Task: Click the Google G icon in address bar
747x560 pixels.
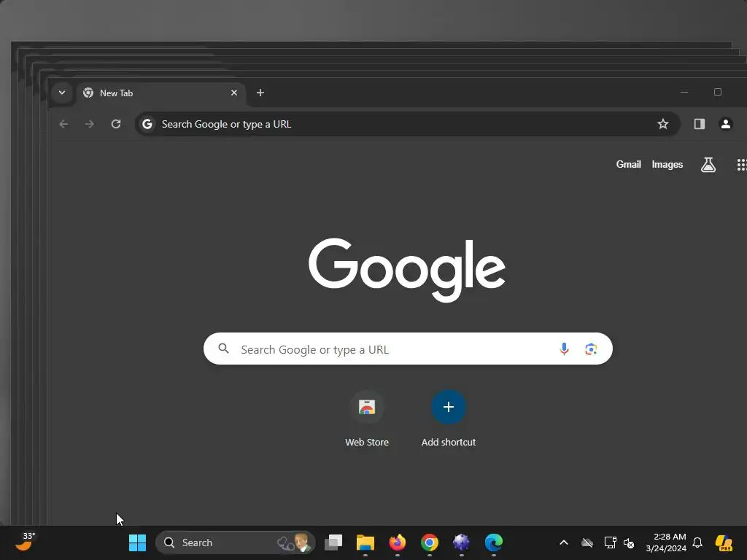Action: [x=147, y=124]
